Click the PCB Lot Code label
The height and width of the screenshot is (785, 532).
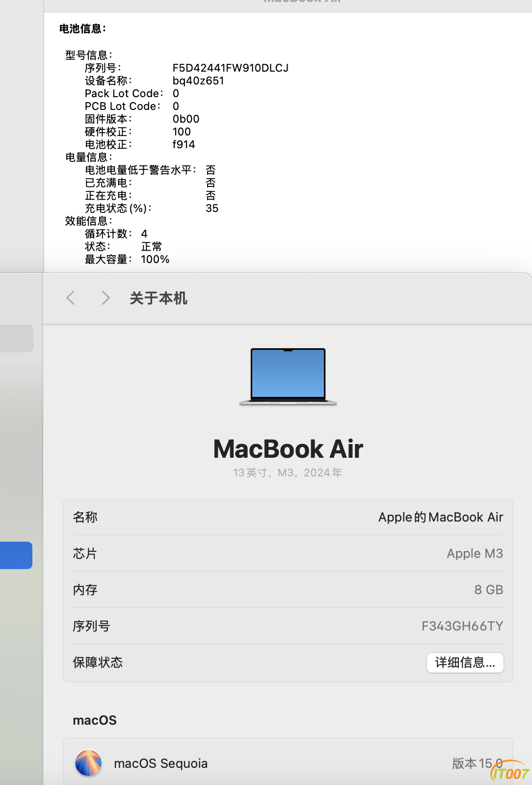pos(123,106)
